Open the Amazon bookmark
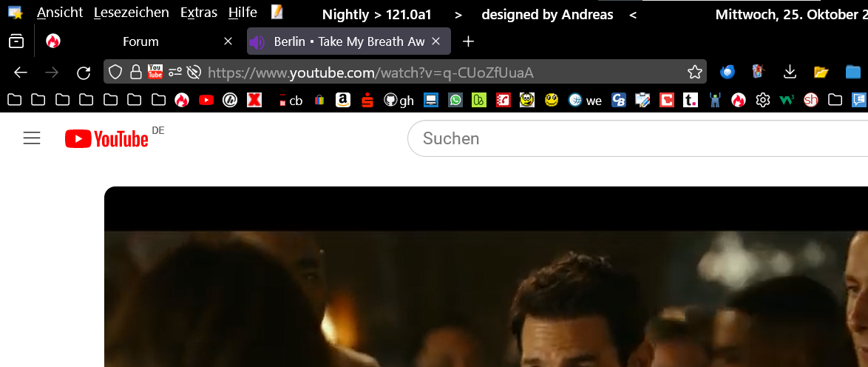 click(x=342, y=100)
